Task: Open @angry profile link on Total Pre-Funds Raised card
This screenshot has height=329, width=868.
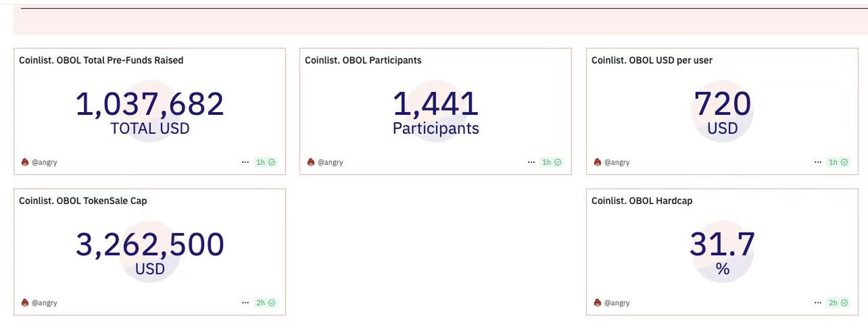Action: [x=44, y=162]
